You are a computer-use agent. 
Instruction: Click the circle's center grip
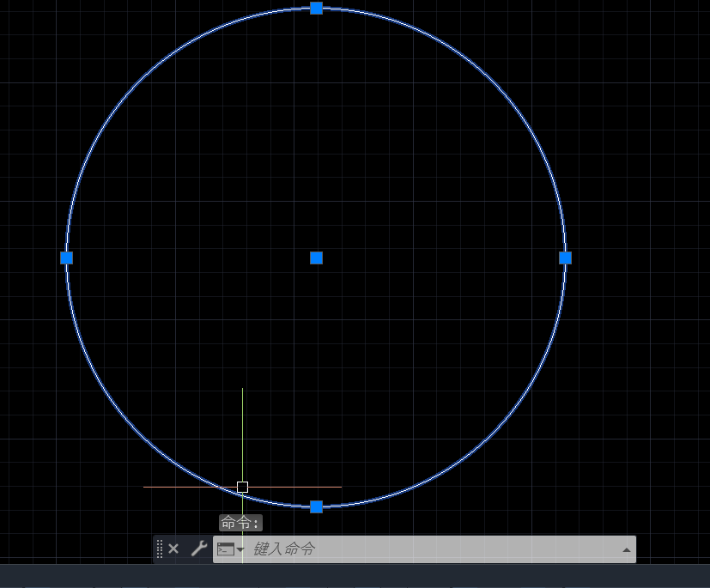[316, 258]
